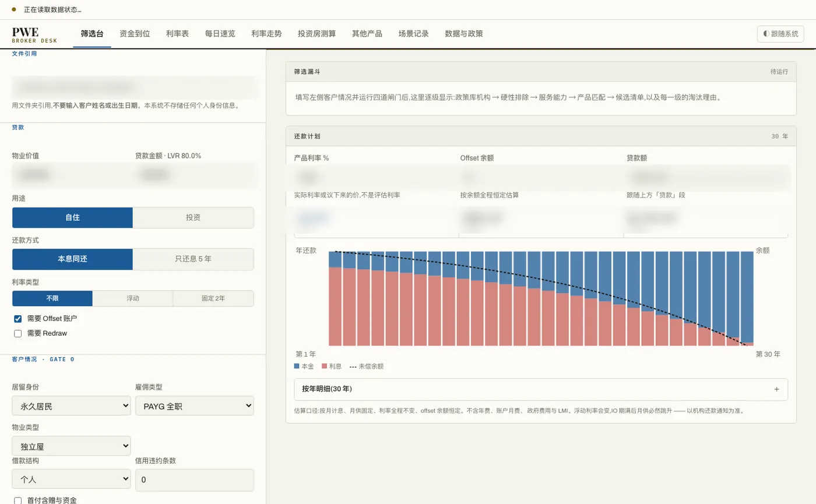
Task: Click the 贷款额 field in 还款计划
Action: coord(706,177)
